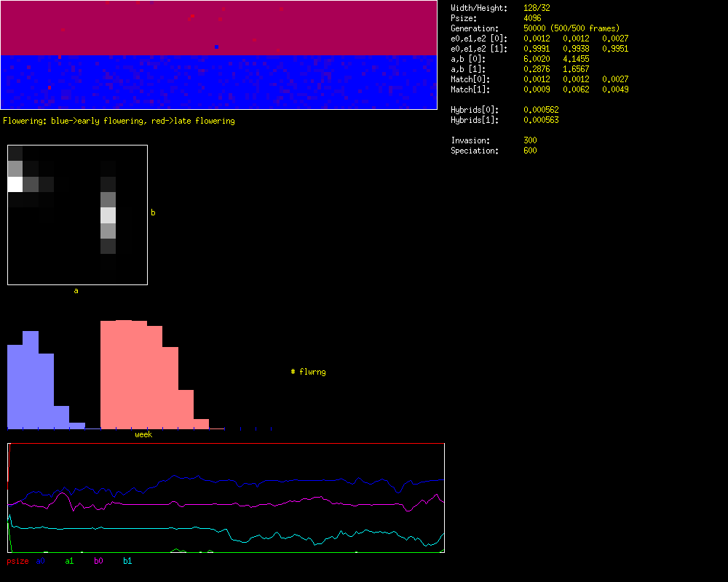
Task: Click the heatmap a axis label
Action: coord(76,291)
